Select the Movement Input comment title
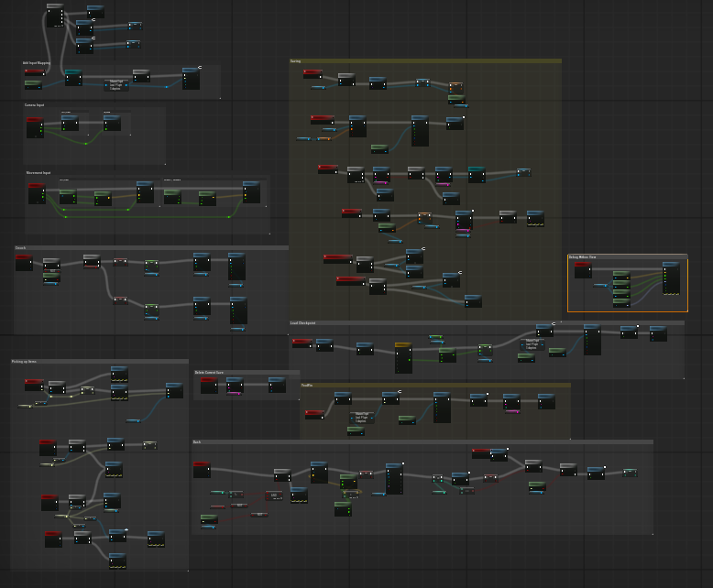Viewport: 713px width, 588px height. (x=38, y=173)
